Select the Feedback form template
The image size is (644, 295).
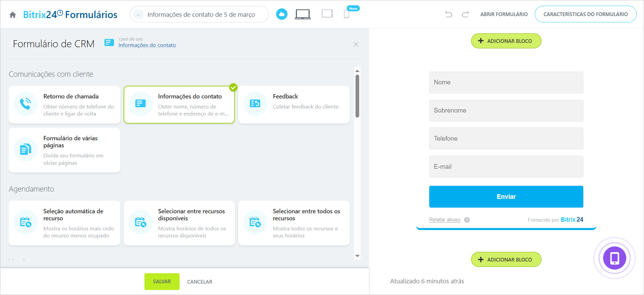294,105
